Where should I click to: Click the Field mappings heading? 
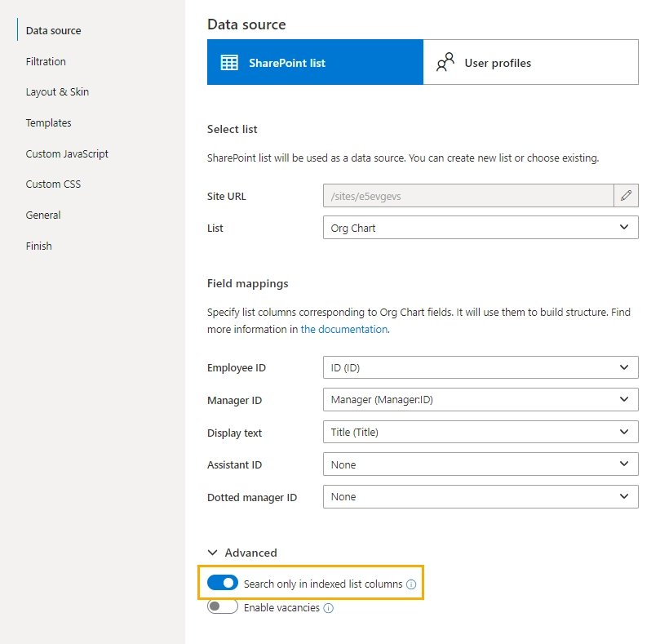tap(247, 283)
